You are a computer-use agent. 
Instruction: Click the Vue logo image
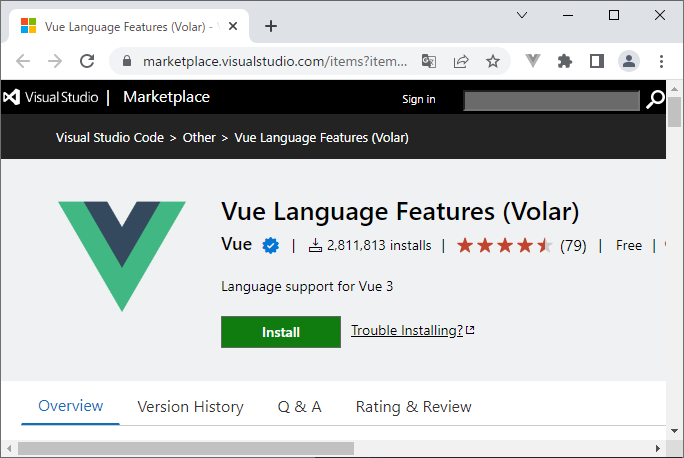click(122, 256)
